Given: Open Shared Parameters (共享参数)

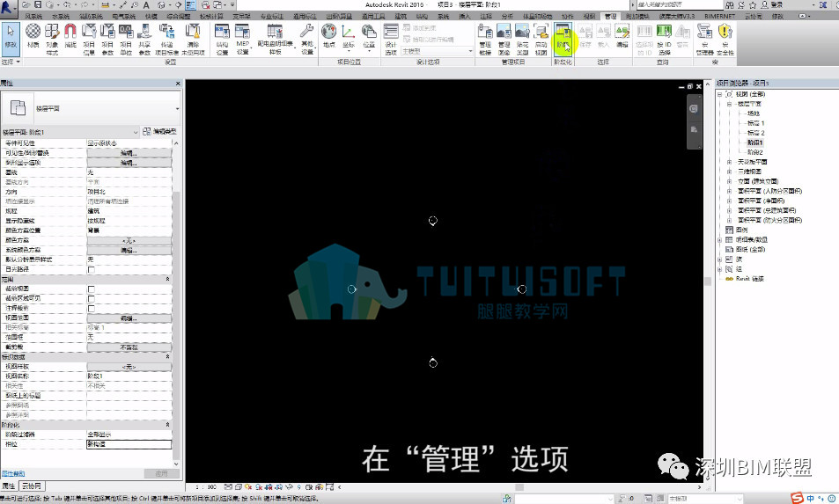Looking at the screenshot, I should (144, 39).
